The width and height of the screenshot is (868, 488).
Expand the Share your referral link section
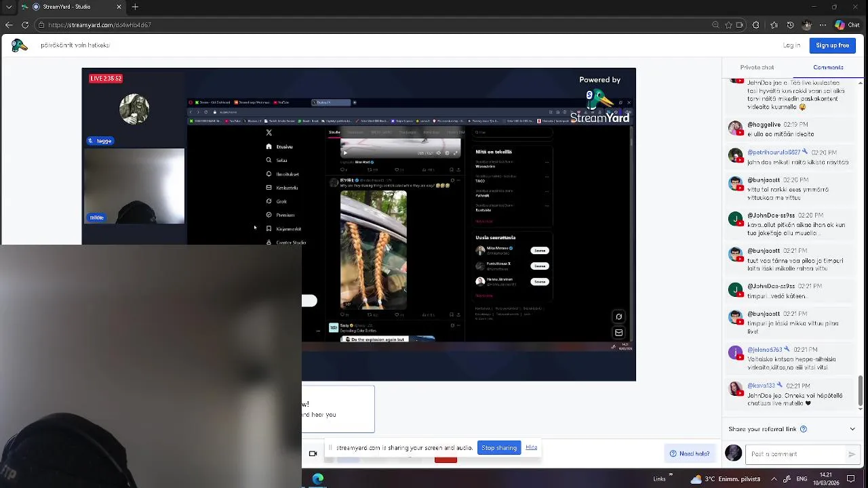click(852, 429)
